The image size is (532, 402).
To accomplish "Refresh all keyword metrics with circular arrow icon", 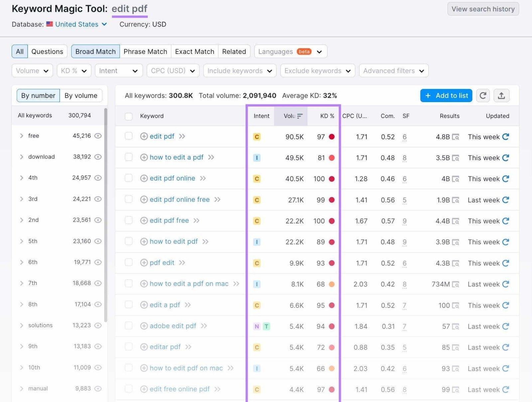I will 483,96.
